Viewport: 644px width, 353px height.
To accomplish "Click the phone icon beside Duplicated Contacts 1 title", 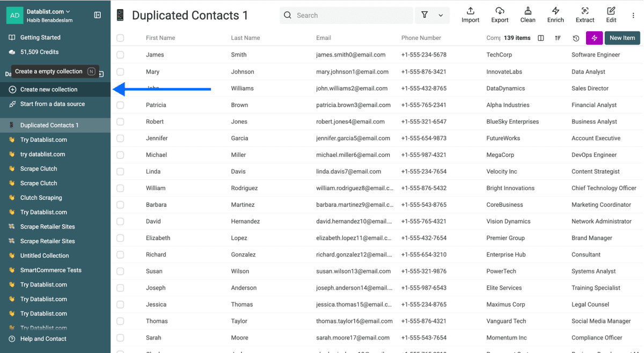I will coord(120,16).
